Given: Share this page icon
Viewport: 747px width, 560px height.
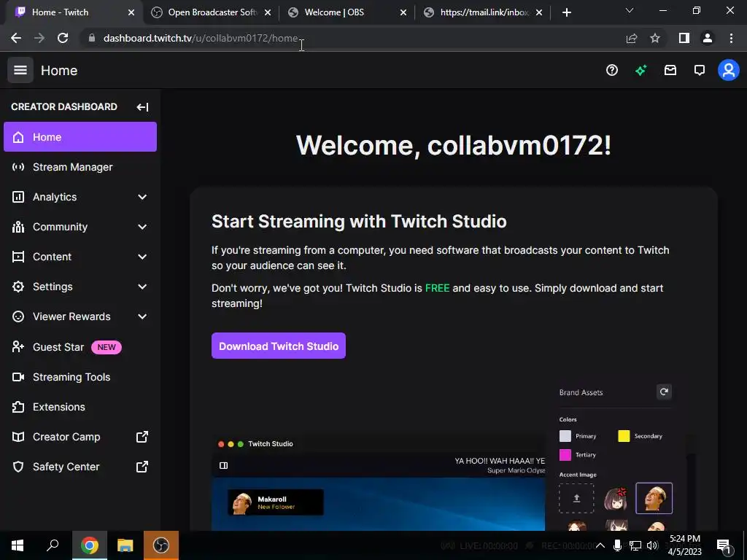Looking at the screenshot, I should (632, 38).
